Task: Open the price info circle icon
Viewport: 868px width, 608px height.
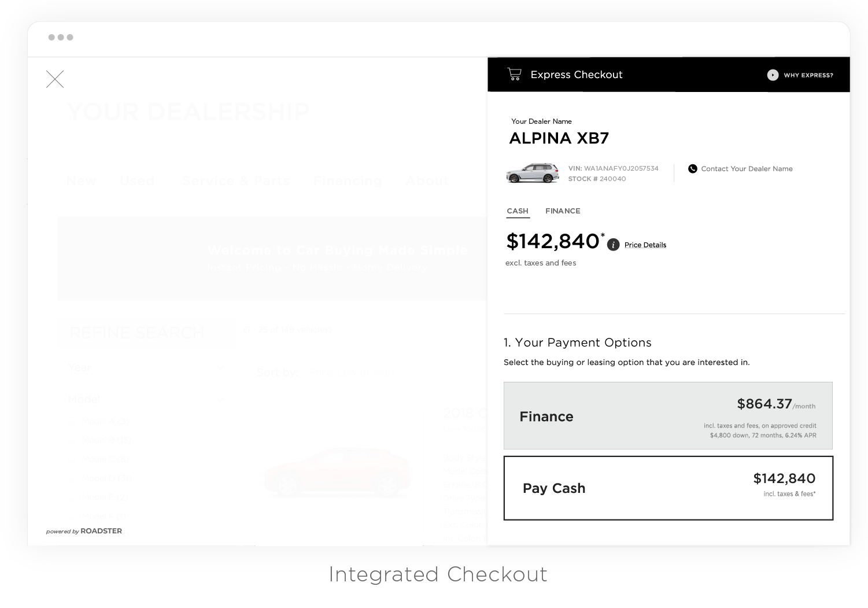Action: point(614,245)
